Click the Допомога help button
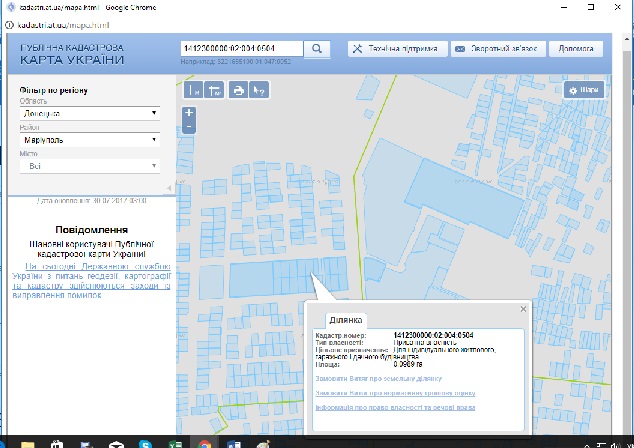634x448 pixels. pyautogui.click(x=576, y=49)
